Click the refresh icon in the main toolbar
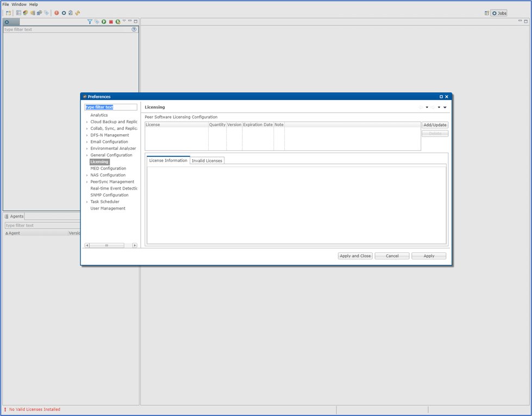Screen dimensions: 532x416 (77, 12)
